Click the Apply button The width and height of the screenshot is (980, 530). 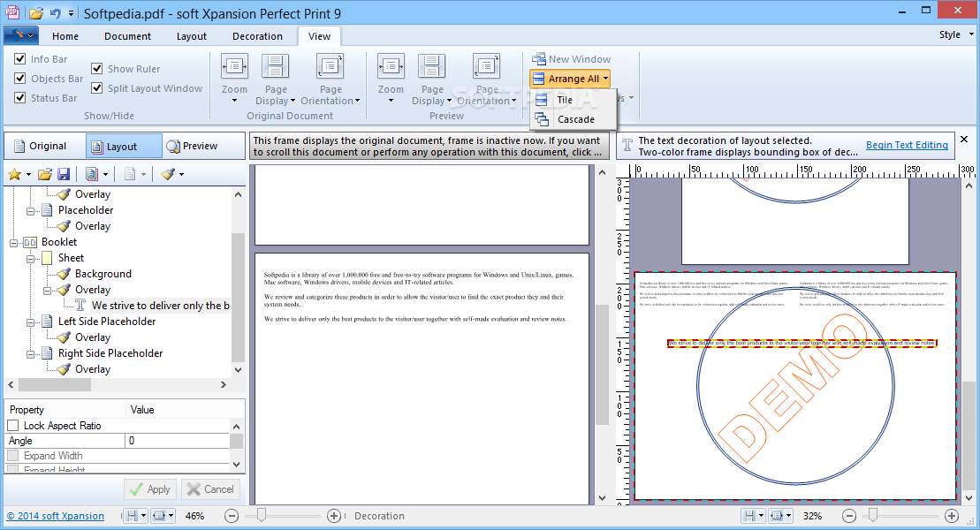click(x=150, y=489)
